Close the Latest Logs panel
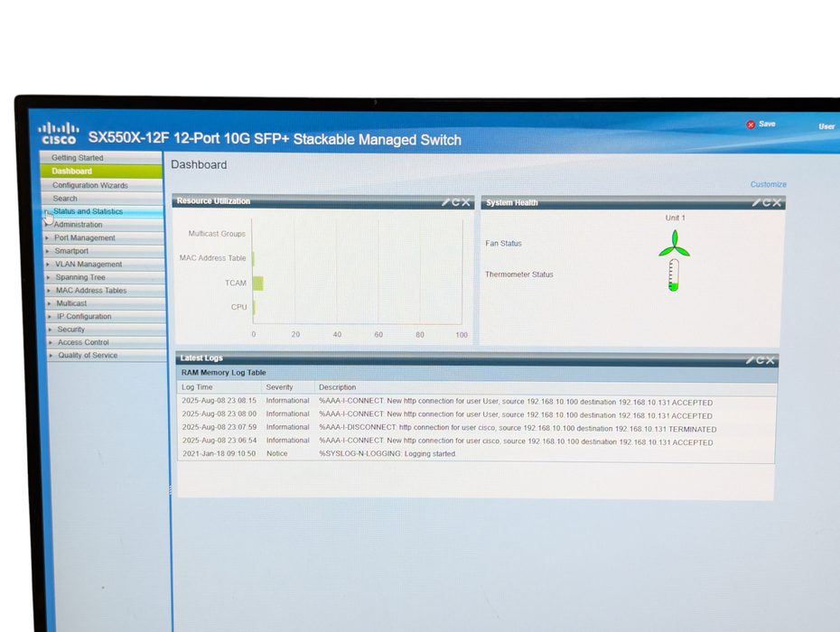 [x=770, y=360]
